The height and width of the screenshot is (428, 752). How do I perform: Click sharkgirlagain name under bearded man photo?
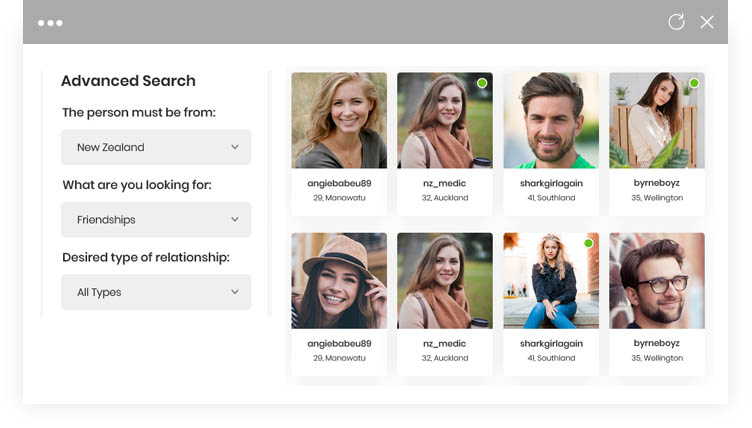pos(552,183)
